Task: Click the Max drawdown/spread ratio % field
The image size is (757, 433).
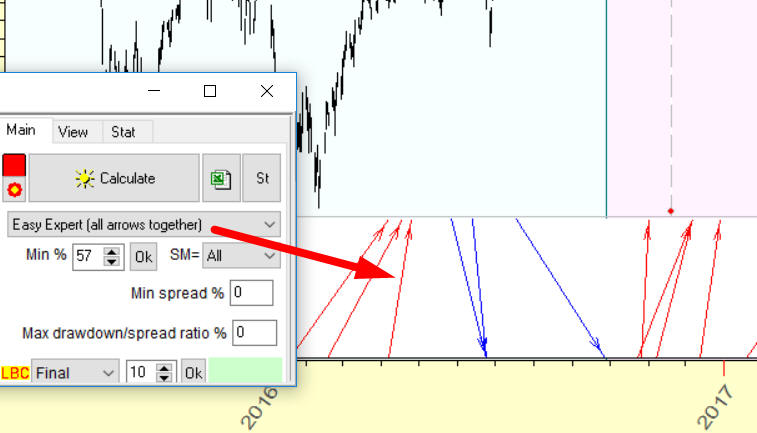Action: coord(254,333)
